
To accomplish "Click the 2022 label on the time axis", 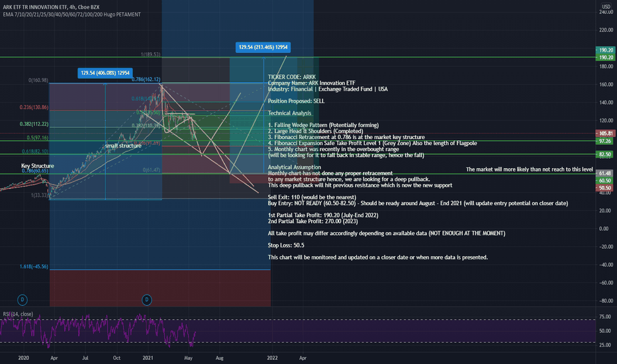I will [272, 358].
